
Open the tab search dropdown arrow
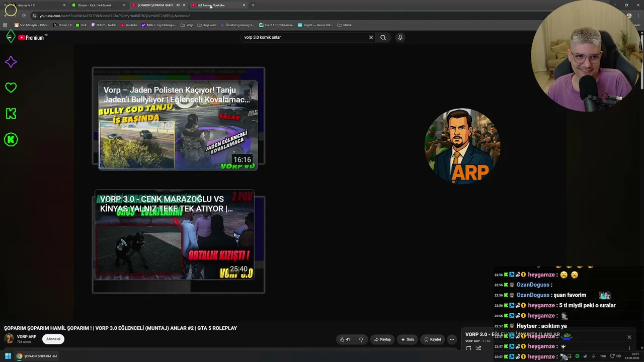pos(6,5)
